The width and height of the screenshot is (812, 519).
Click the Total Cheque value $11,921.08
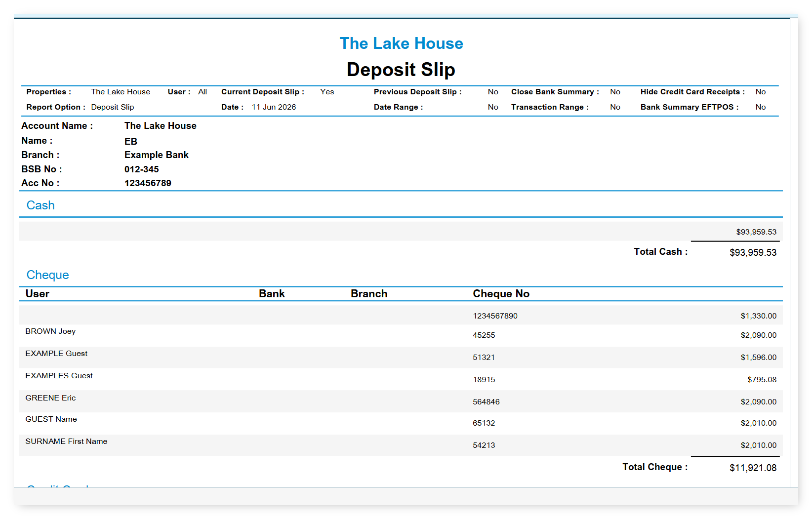tap(753, 468)
